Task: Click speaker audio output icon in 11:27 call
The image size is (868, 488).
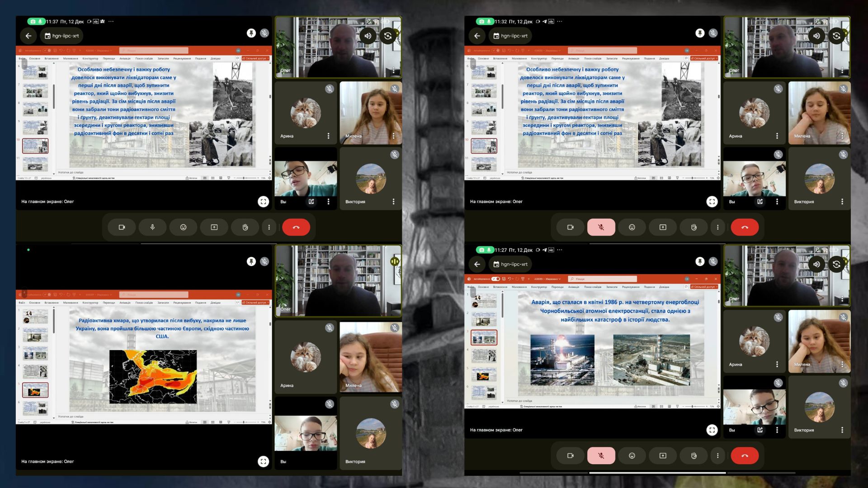Action: (x=816, y=264)
